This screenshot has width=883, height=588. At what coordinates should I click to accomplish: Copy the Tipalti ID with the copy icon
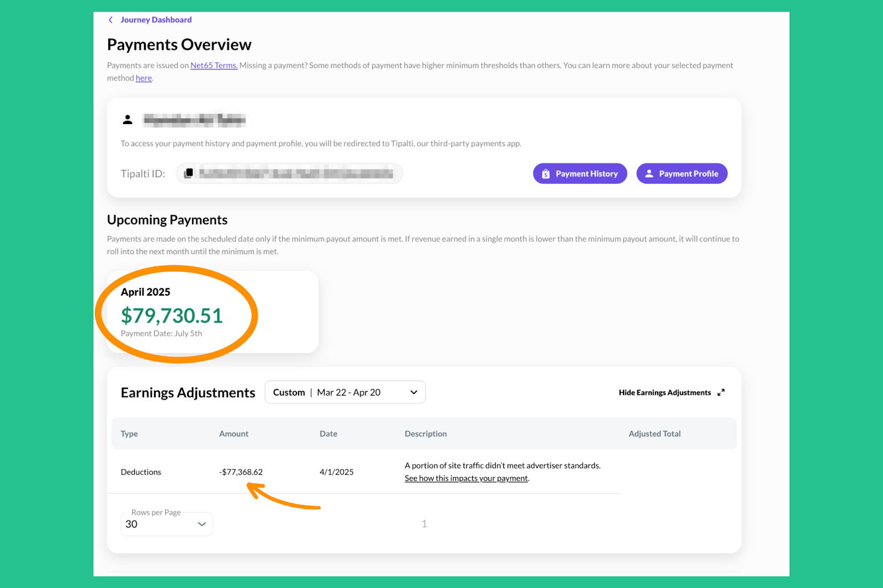point(189,173)
